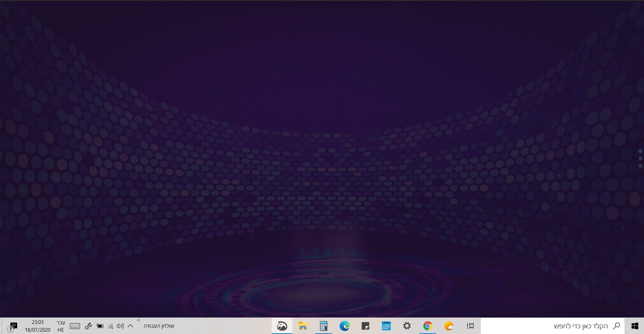644x334 pixels.
Task: Open the Photos app taskbar icon
Action: (x=282, y=326)
